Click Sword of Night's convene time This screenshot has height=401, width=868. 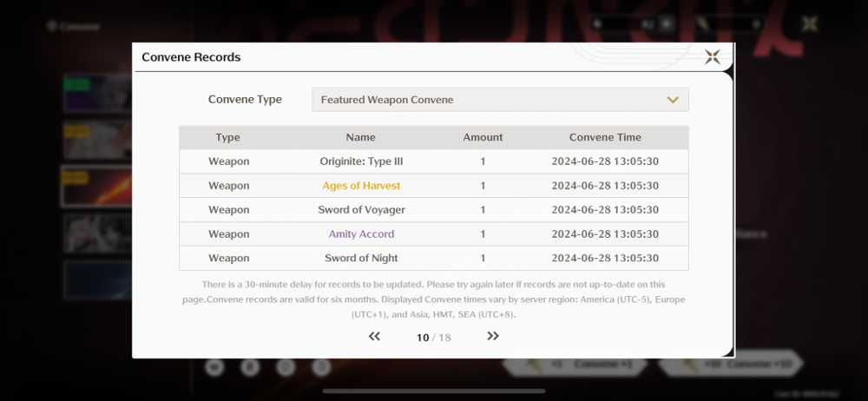(605, 258)
